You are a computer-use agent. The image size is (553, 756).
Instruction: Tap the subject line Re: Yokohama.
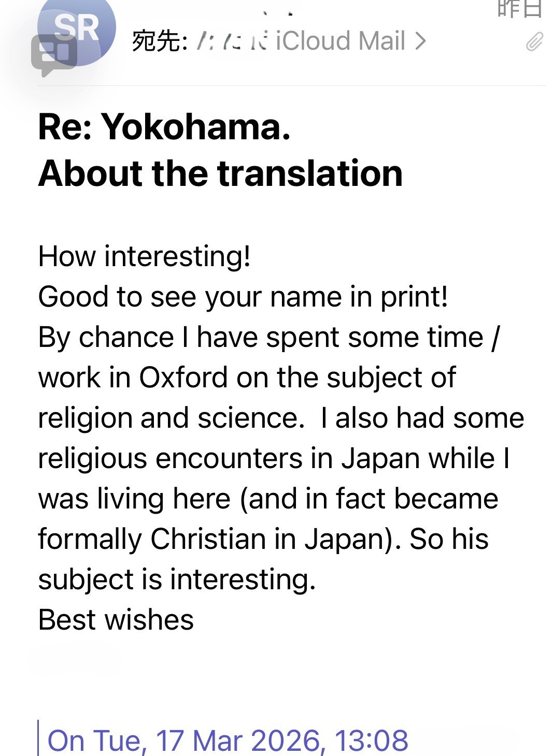tap(164, 127)
